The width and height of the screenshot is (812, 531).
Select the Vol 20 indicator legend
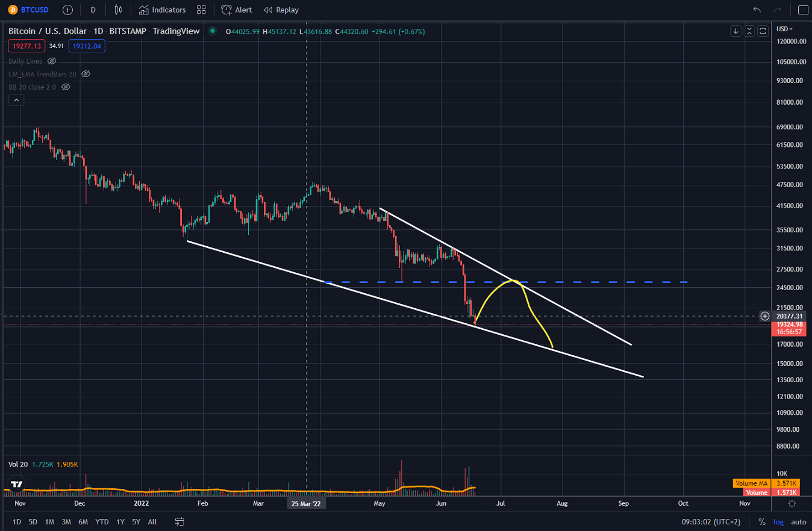click(x=17, y=465)
